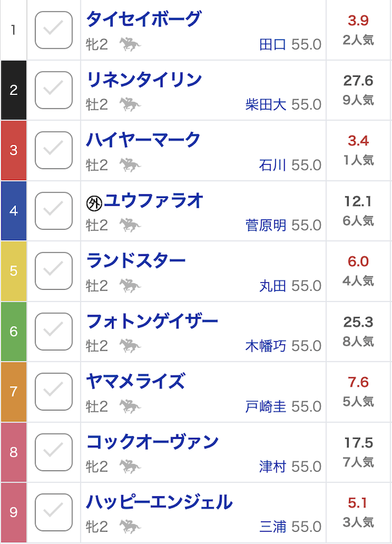Click the horse icon under リネンタイリン
392x544 pixels.
coord(130,105)
